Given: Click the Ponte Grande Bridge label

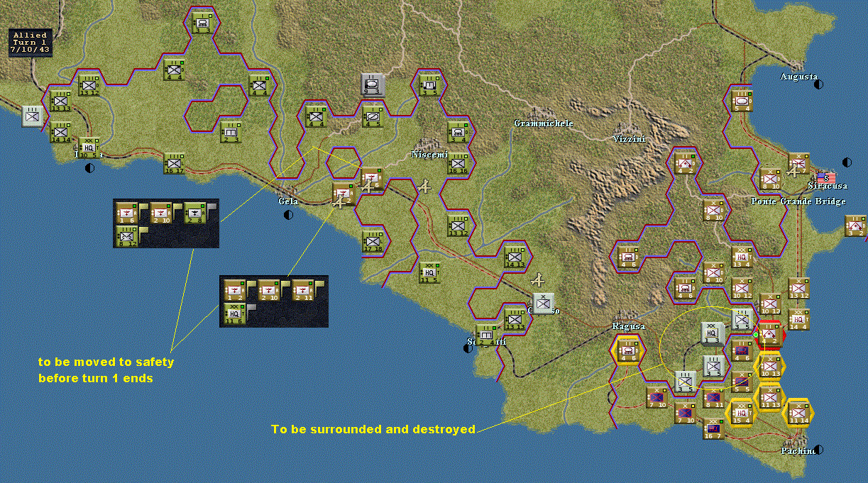Looking at the screenshot, I should tap(798, 201).
